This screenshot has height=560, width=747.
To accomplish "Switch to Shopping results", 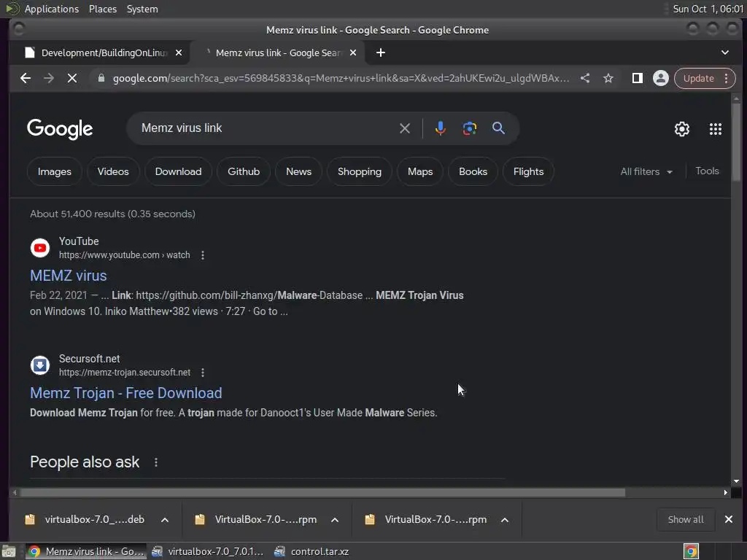I will (x=359, y=171).
